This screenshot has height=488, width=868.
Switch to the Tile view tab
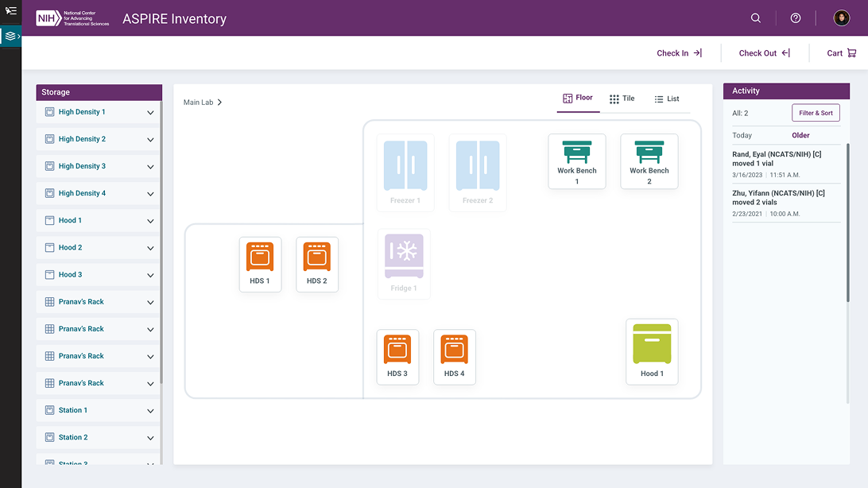[x=622, y=99]
